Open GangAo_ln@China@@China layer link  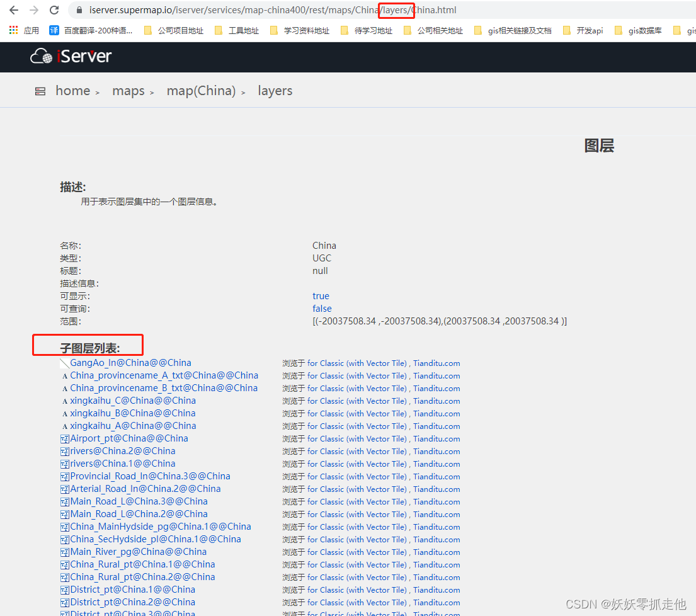(x=130, y=363)
